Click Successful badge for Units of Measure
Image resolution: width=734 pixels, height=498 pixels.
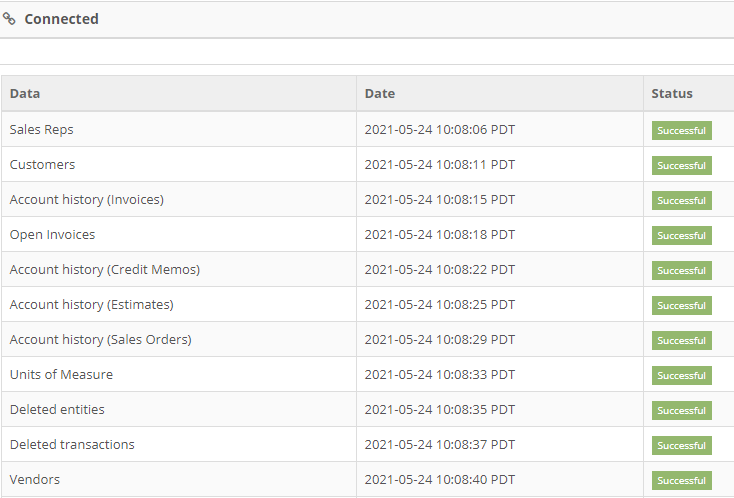[x=682, y=375]
